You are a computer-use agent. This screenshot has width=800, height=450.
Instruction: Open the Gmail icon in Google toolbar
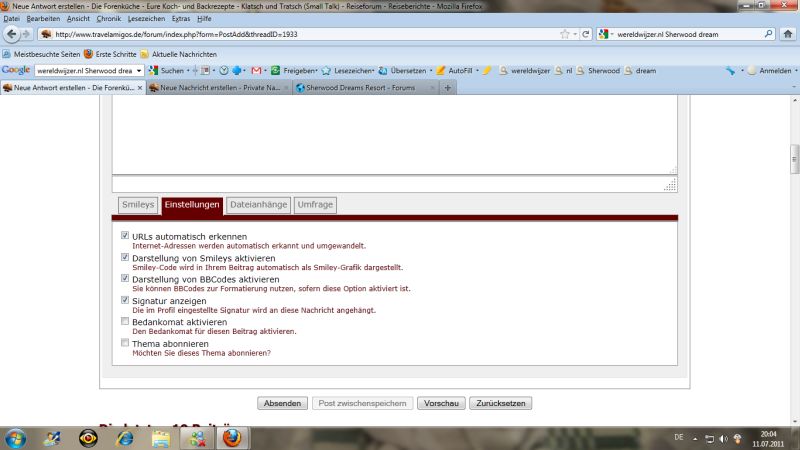[257, 71]
